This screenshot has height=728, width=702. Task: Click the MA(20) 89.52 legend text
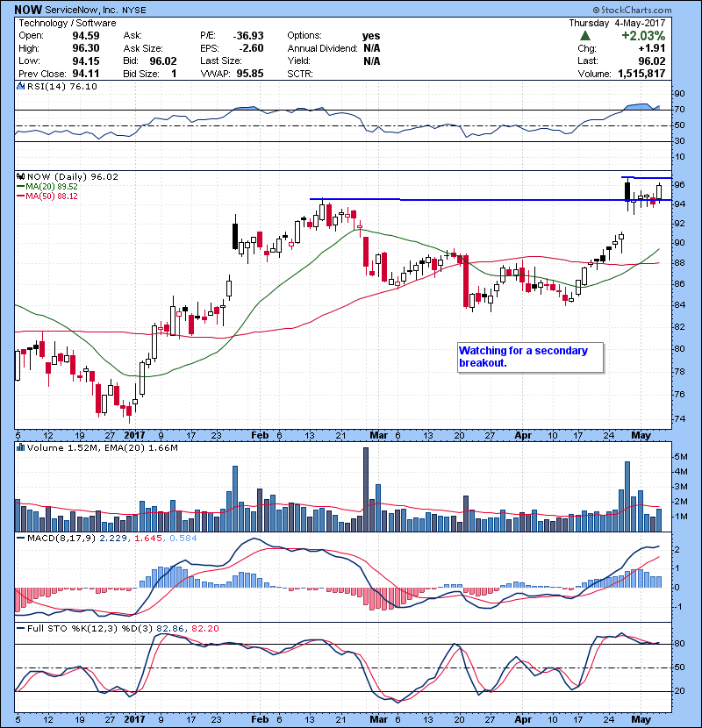[x=52, y=187]
